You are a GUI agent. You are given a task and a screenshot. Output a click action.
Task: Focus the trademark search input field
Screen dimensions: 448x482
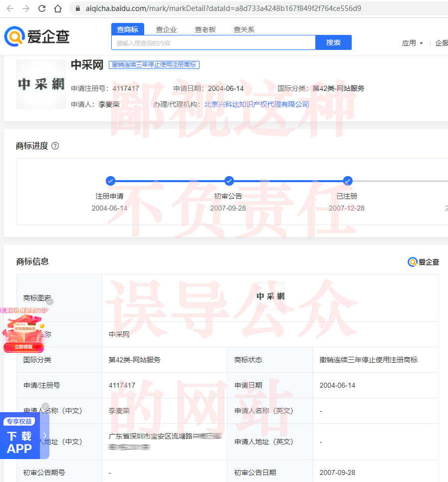pyautogui.click(x=214, y=43)
